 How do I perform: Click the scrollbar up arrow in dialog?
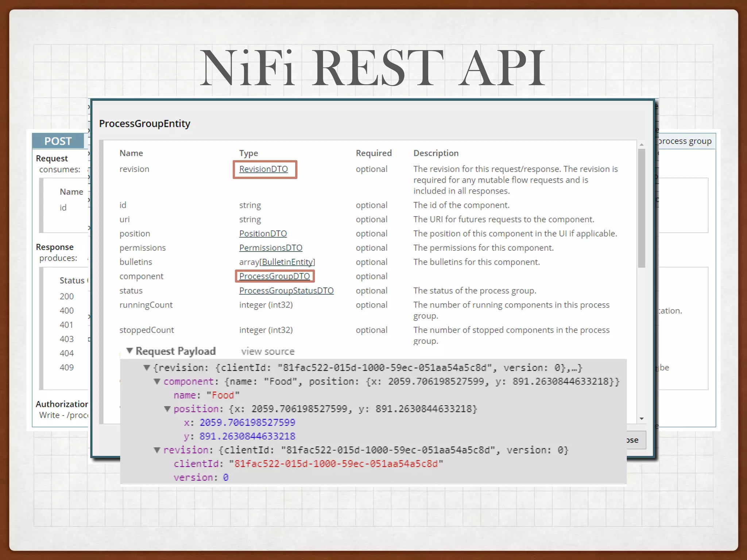(642, 145)
